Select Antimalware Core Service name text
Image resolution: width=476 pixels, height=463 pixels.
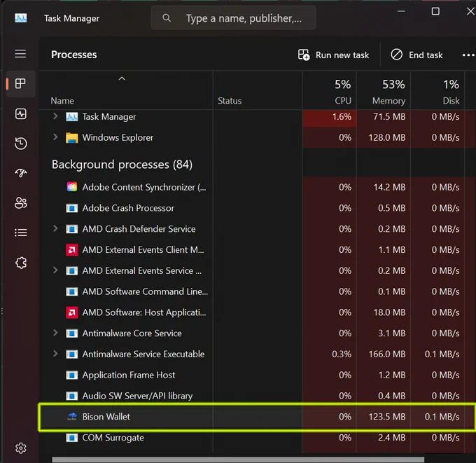[132, 333]
